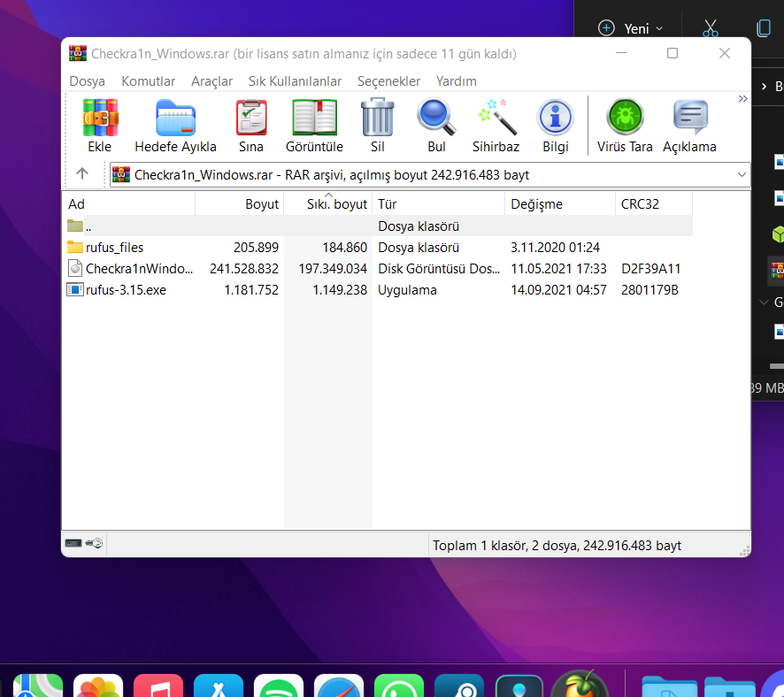
Task: Launch the Sihirbaz wizard
Action: click(x=496, y=118)
